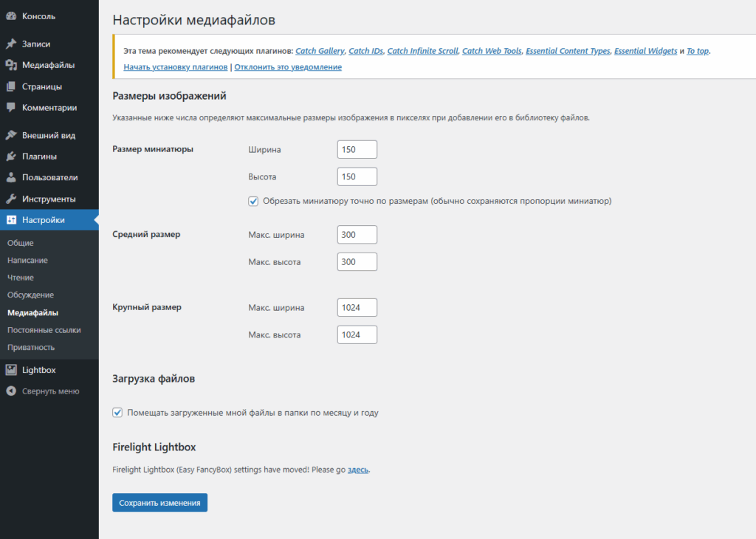Click the Media files icon
Screen dimensions: 756x539
coord(11,65)
